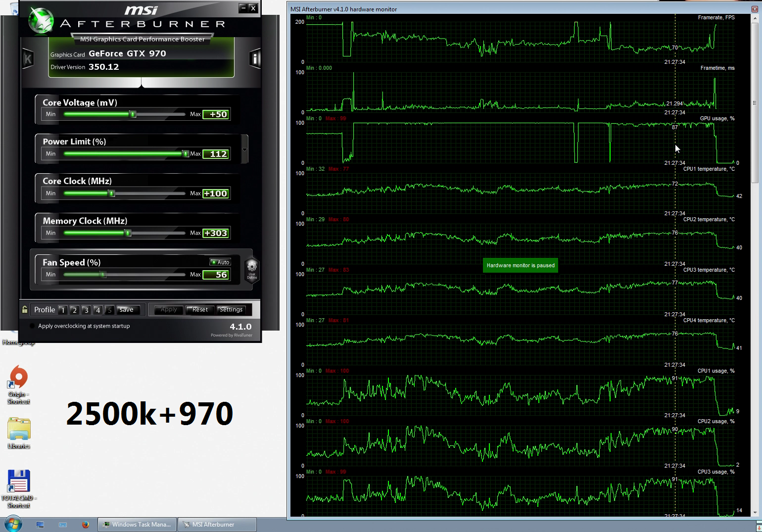Open the information 'i' side button
The height and width of the screenshot is (532, 762).
pyautogui.click(x=255, y=59)
